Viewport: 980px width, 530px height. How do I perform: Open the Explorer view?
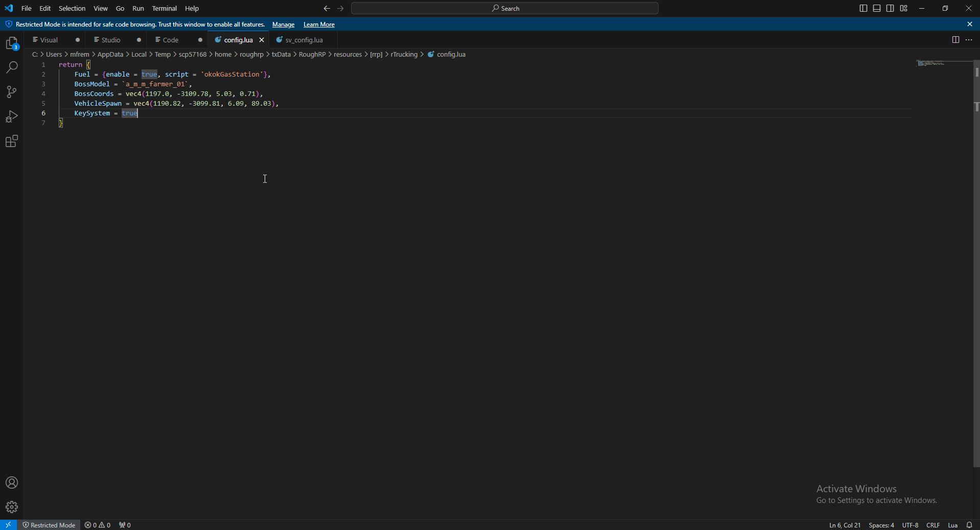(11, 43)
